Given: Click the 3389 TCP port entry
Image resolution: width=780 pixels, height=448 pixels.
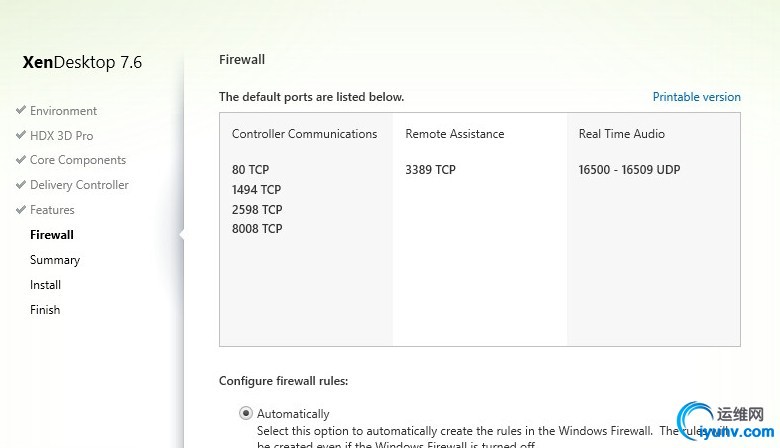Looking at the screenshot, I should click(430, 170).
